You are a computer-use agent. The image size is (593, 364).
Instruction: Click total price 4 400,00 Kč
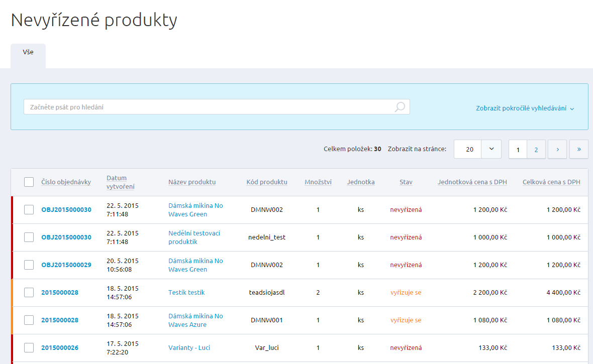pos(563,292)
